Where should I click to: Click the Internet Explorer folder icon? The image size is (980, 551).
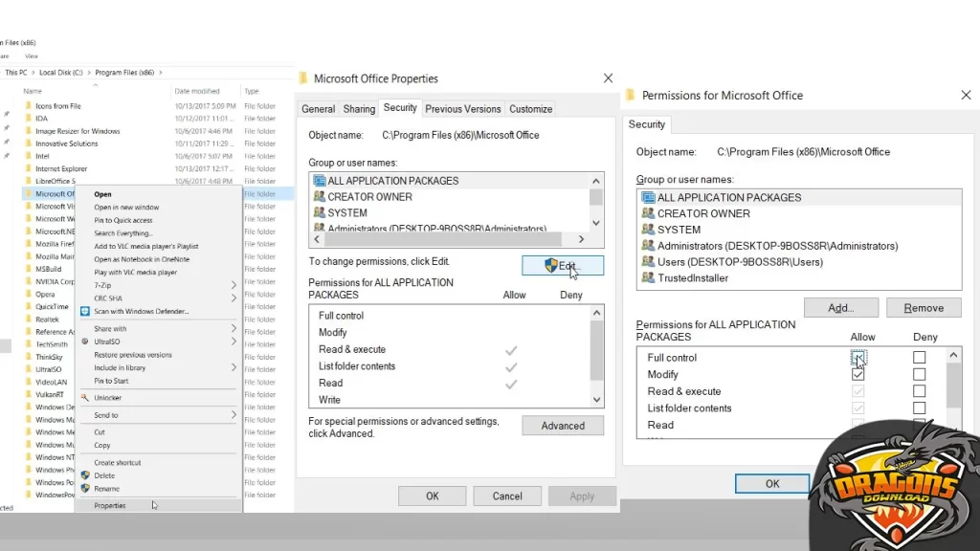(x=28, y=169)
